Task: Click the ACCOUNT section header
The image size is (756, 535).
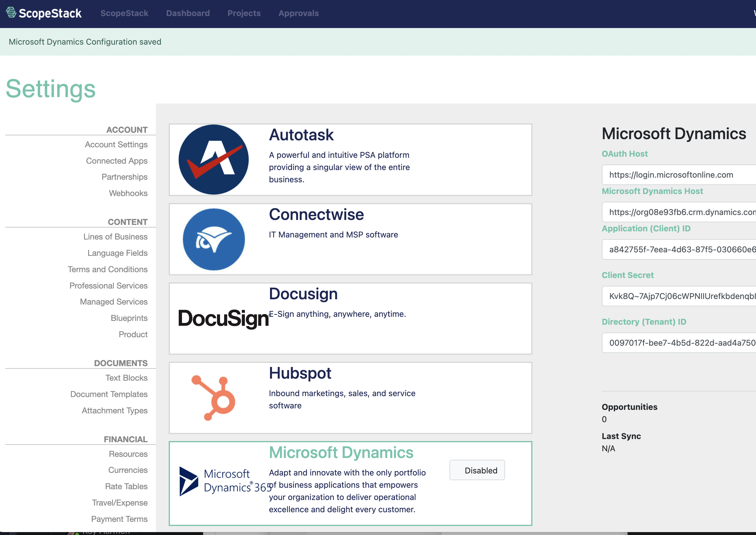Action: pos(127,130)
